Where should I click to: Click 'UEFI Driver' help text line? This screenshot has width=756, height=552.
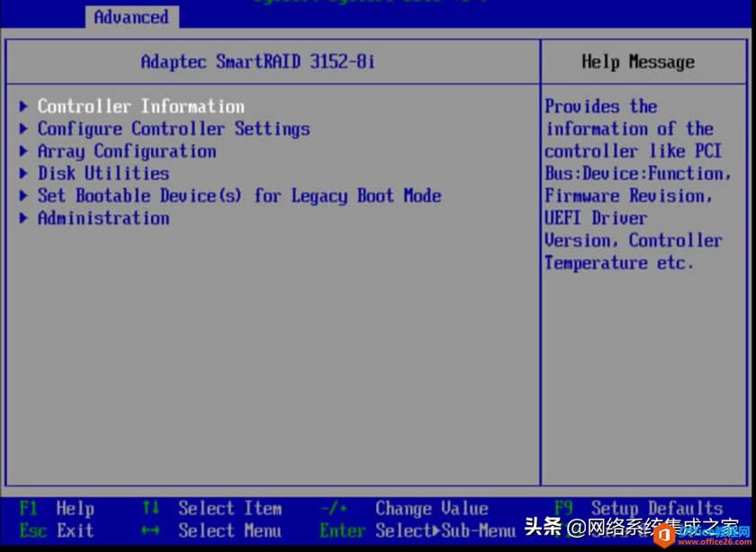[596, 218]
